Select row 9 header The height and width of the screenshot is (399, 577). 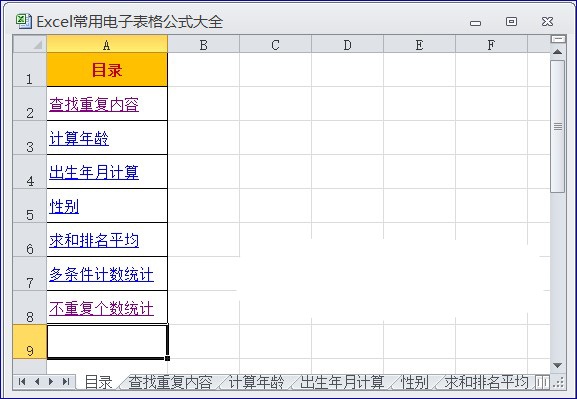point(30,342)
